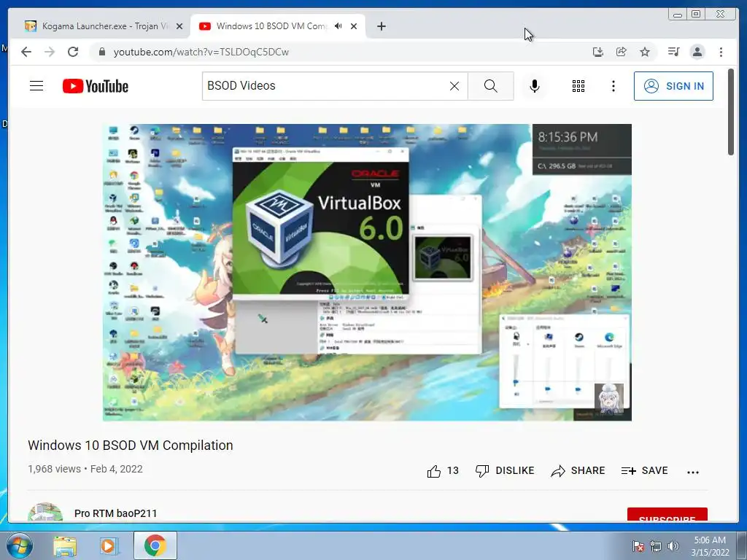
Task: Click the install app icon in address bar
Action: coord(598,52)
